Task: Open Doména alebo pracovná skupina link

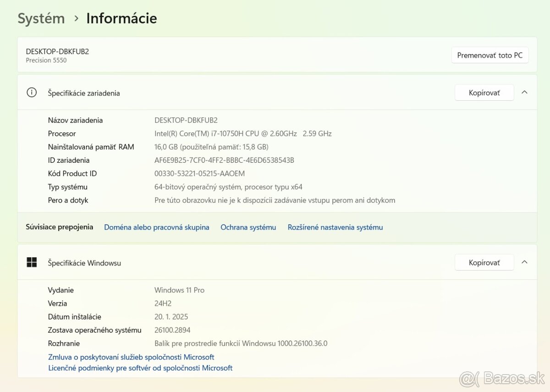Action: click(157, 227)
